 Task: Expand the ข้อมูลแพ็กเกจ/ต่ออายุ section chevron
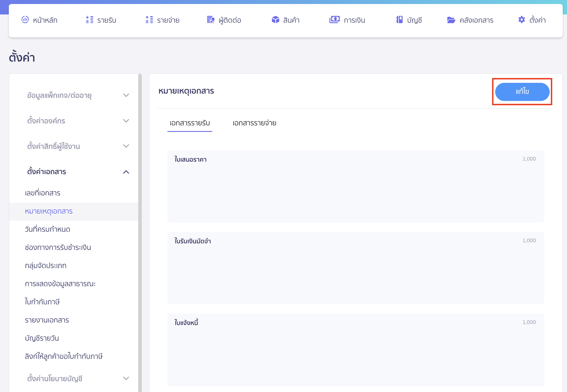click(x=126, y=95)
